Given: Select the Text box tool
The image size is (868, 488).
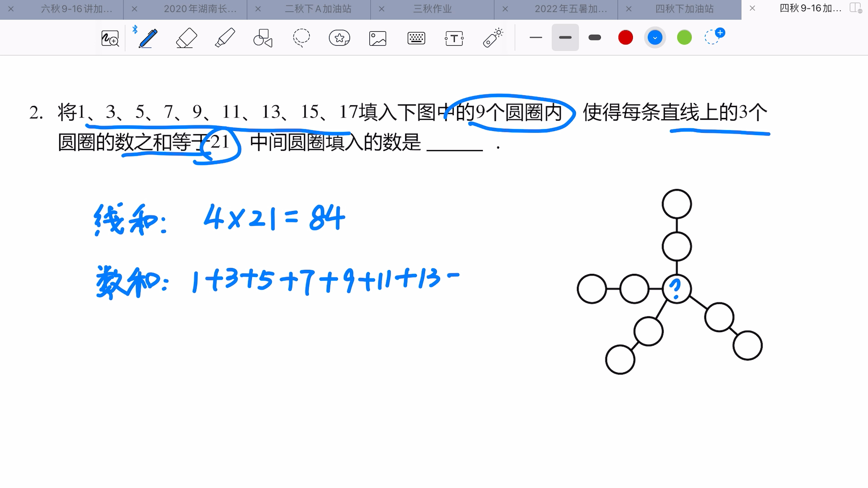Looking at the screenshot, I should (454, 38).
